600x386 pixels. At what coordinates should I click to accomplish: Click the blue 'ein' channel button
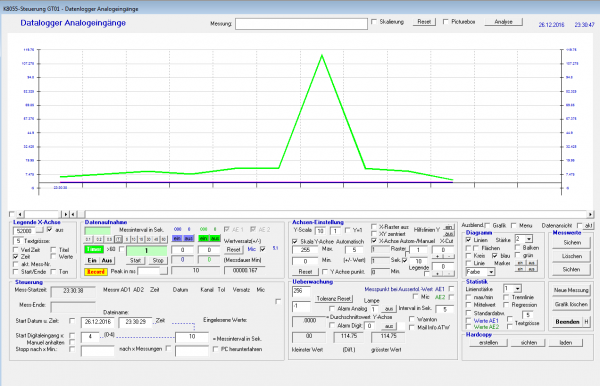pyautogui.click(x=177, y=238)
